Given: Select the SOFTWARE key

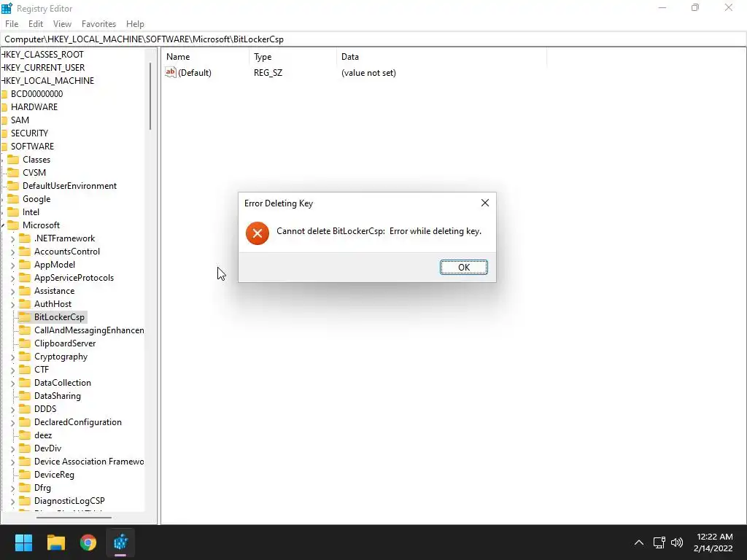Looking at the screenshot, I should click(x=32, y=146).
